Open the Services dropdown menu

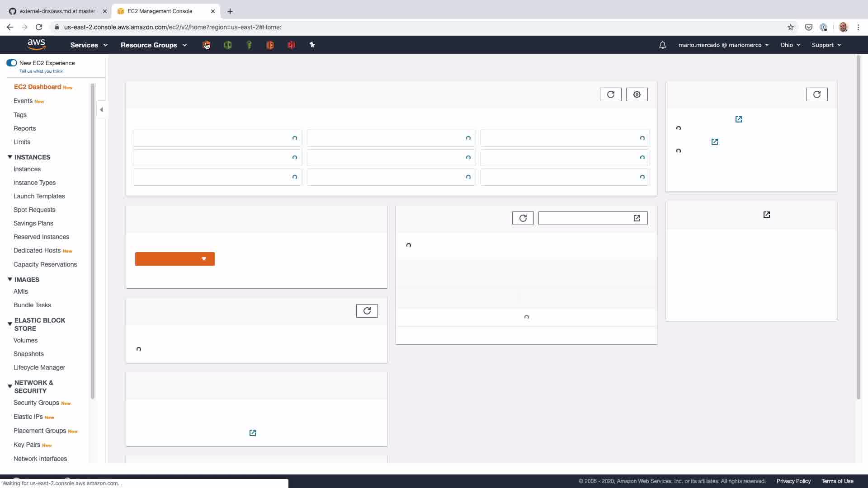tap(89, 45)
